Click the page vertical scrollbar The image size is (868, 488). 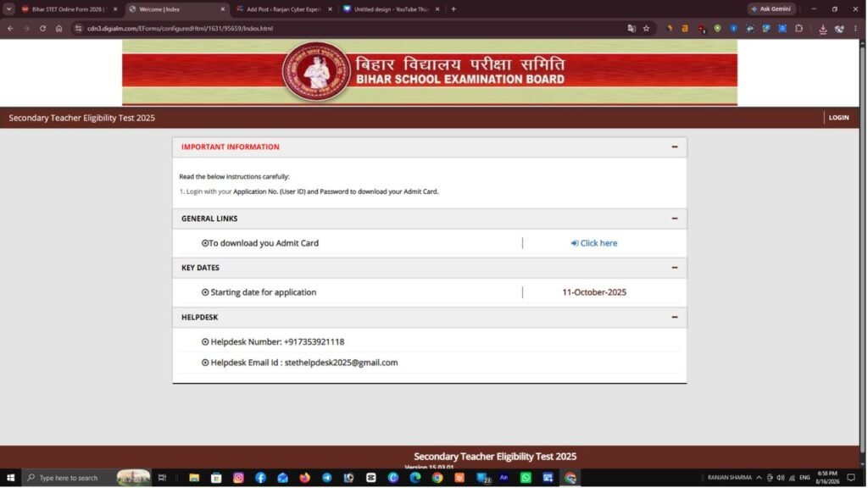tap(862, 249)
